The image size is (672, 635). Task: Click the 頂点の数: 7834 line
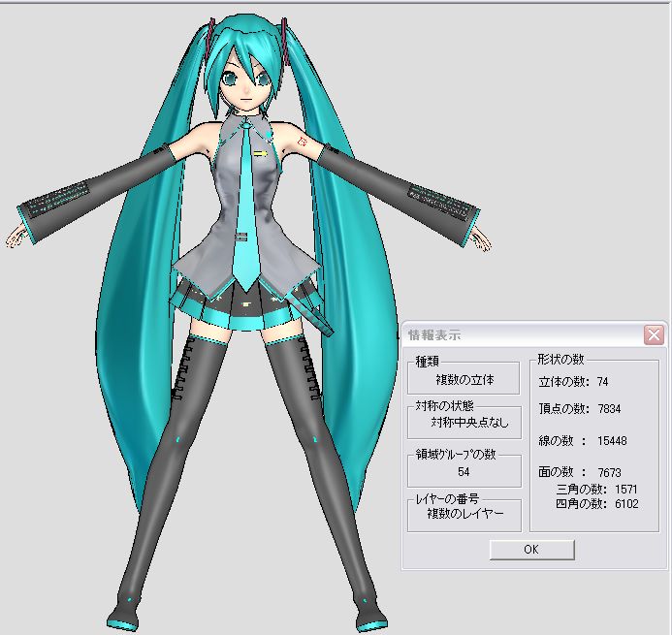[580, 409]
